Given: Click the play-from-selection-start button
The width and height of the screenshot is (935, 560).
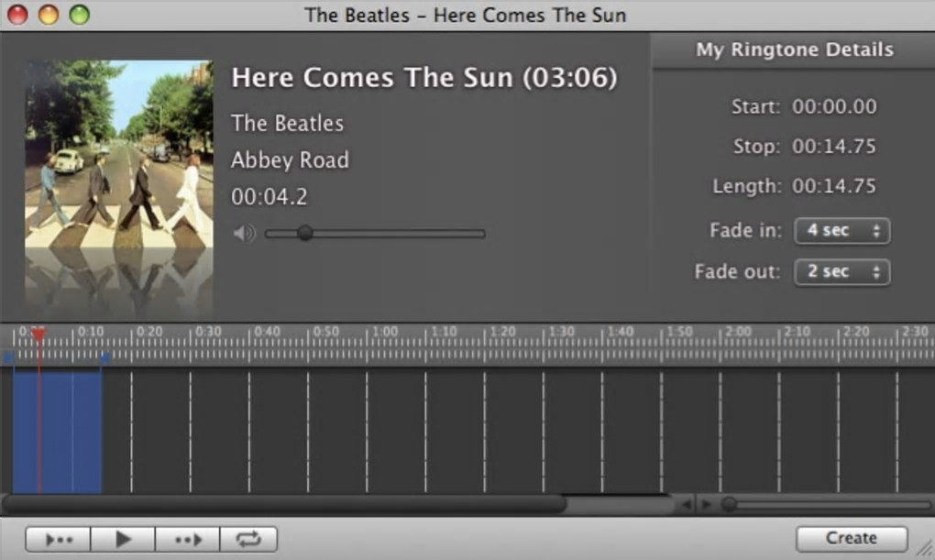Looking at the screenshot, I should pos(58,539).
